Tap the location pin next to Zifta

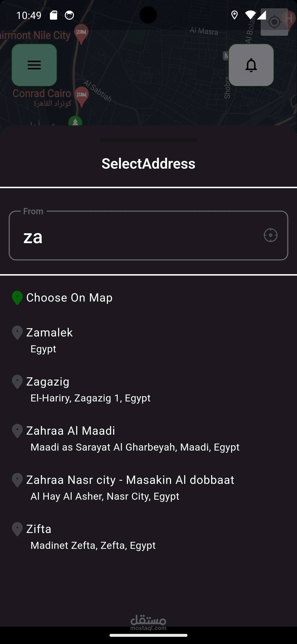point(17,529)
